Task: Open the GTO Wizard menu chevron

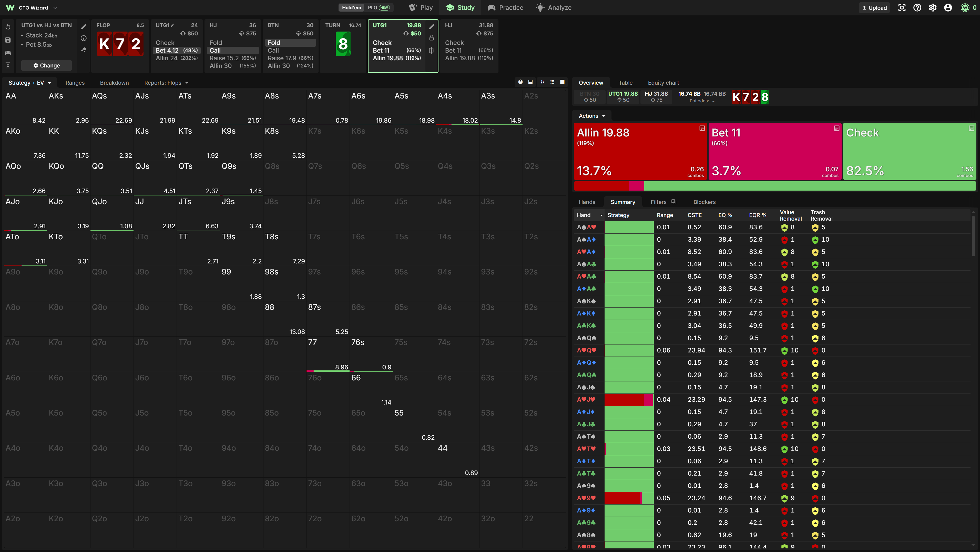Action: click(55, 8)
